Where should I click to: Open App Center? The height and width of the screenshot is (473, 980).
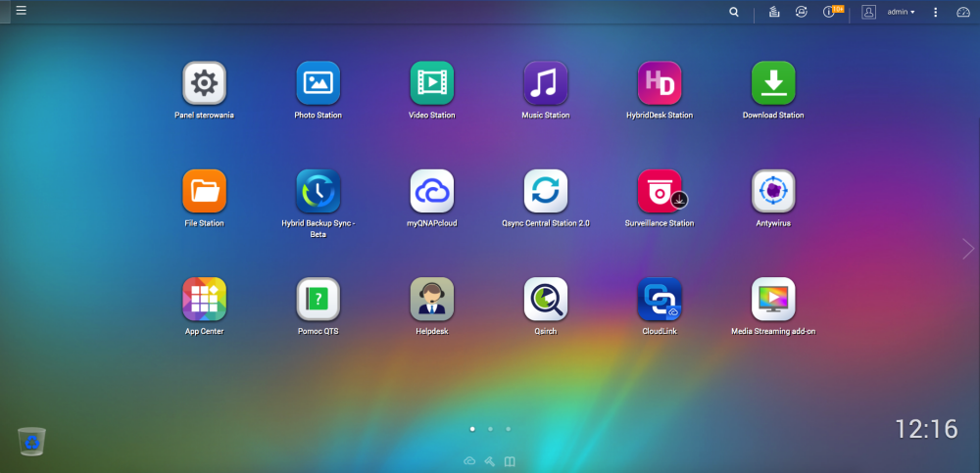pos(205,299)
